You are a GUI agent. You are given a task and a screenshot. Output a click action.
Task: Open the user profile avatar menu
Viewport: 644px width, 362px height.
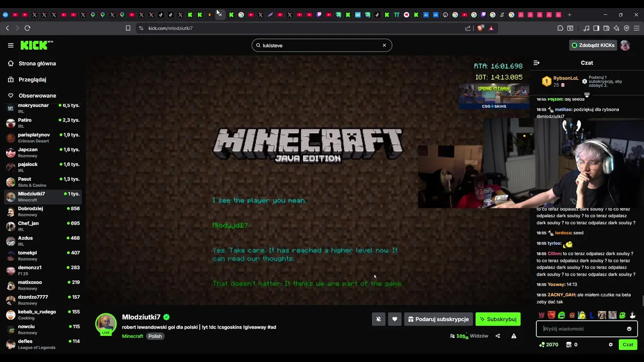625,45
